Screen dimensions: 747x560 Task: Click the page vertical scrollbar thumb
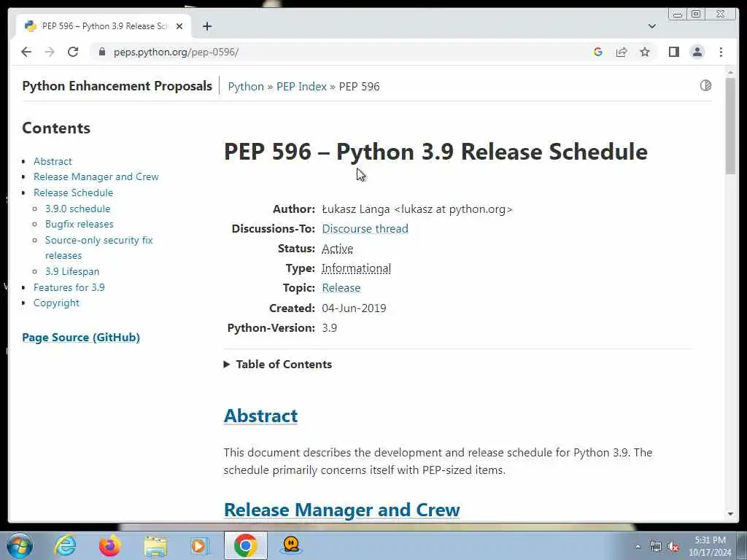(730, 126)
